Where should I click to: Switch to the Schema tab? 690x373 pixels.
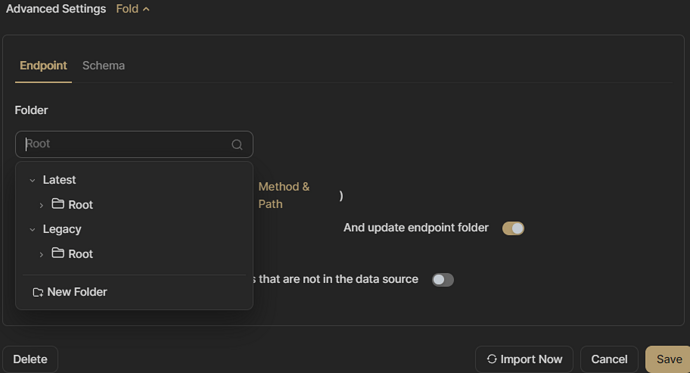tap(103, 66)
